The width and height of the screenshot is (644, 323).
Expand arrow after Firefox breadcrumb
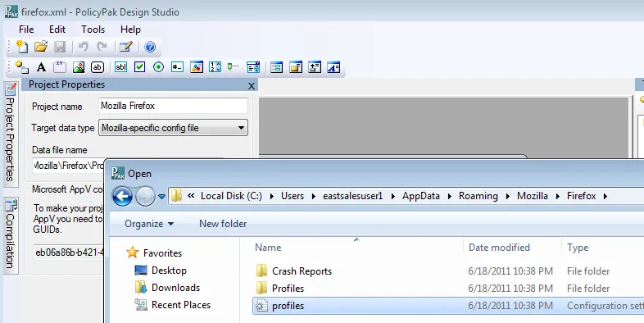click(x=605, y=197)
